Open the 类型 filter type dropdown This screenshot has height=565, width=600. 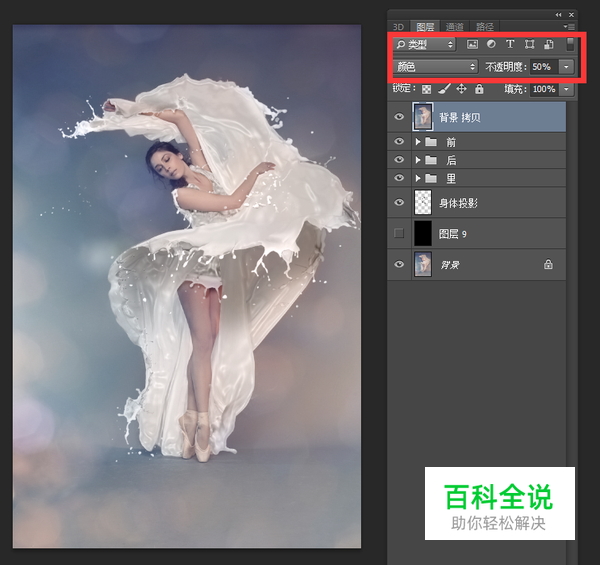pos(424,44)
